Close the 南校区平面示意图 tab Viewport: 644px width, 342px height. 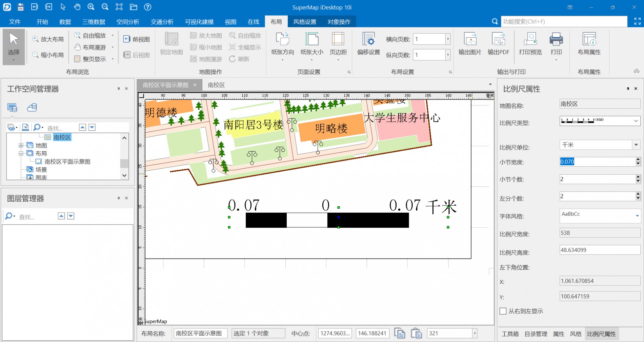(x=195, y=85)
